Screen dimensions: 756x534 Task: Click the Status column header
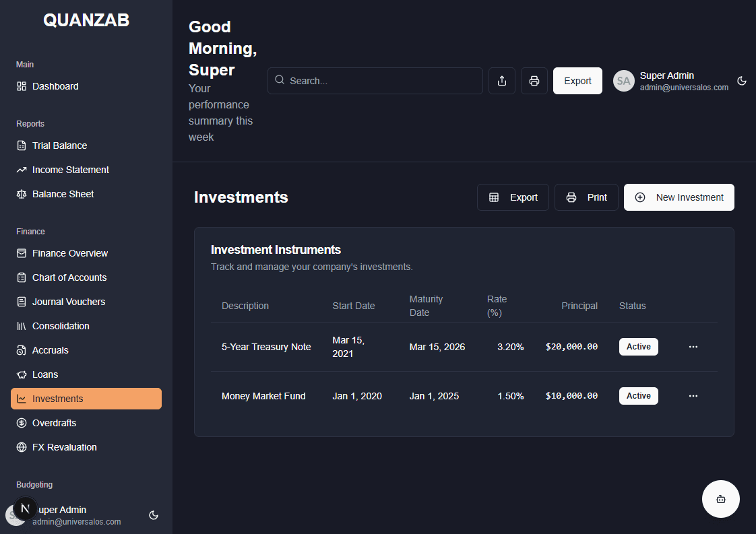click(x=632, y=306)
